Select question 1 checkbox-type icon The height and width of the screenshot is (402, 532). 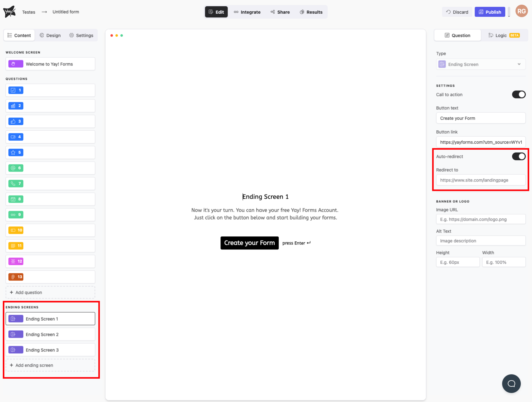tap(13, 90)
